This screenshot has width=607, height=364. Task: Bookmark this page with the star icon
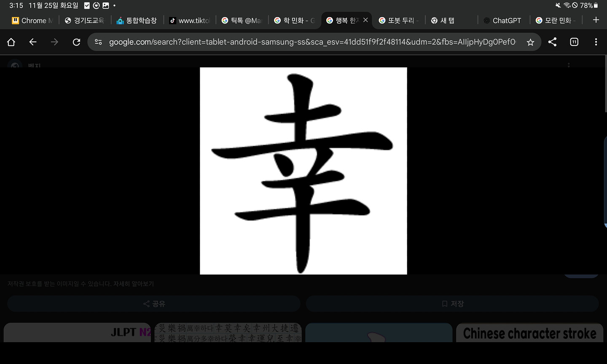tap(530, 42)
